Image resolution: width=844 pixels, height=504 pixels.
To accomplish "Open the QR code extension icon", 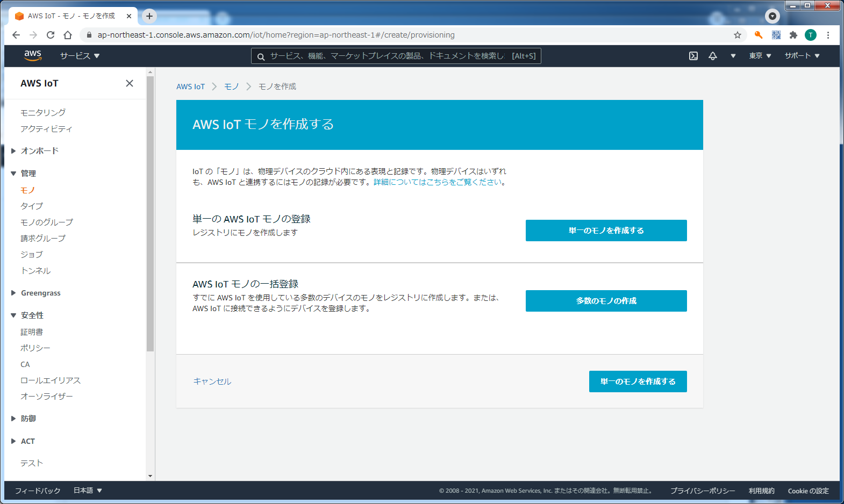I will (776, 35).
